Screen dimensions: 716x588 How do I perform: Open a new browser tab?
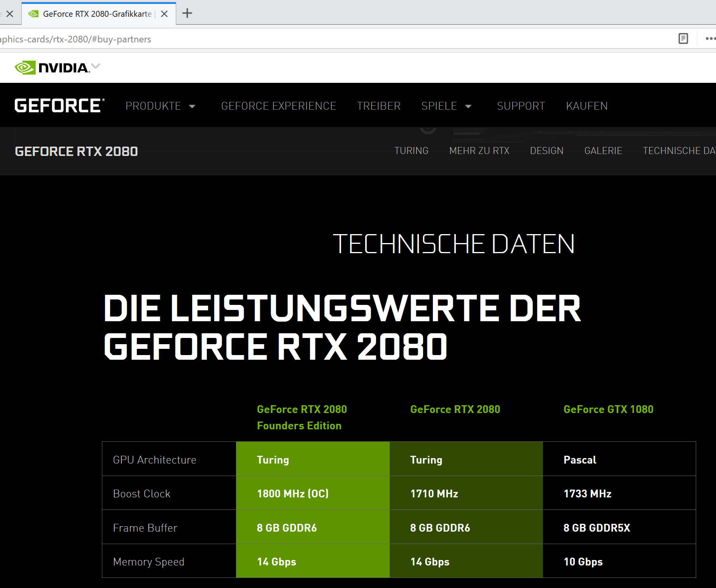[187, 14]
